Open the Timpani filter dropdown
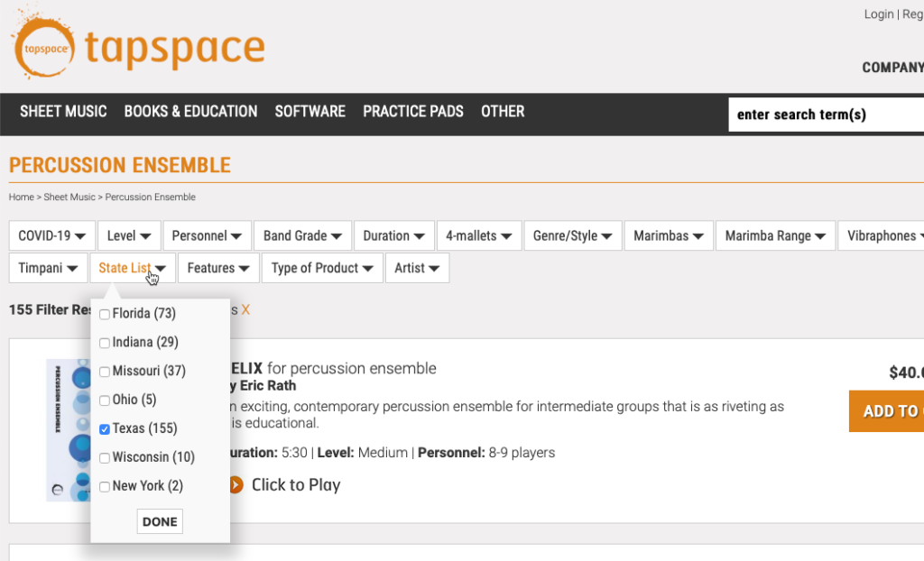 click(48, 268)
